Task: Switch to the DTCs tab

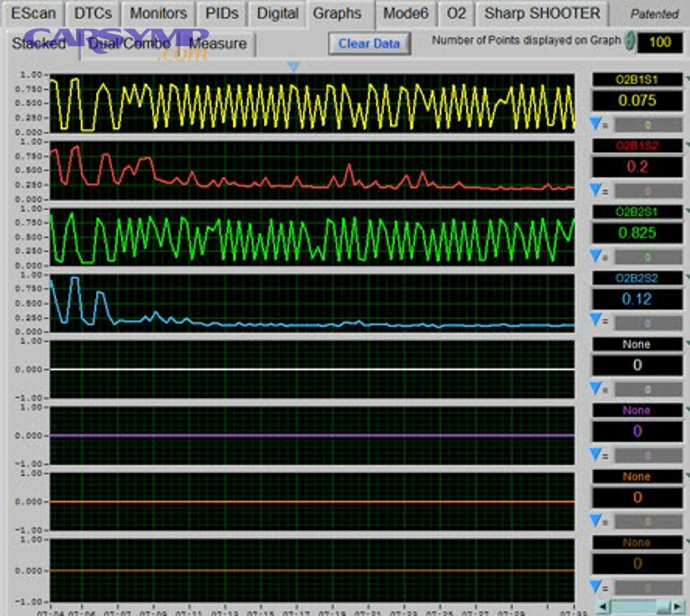Action: point(93,13)
